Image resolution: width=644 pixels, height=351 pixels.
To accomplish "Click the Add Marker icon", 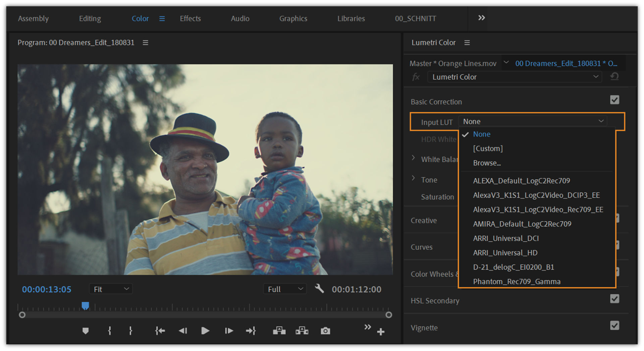I will (x=85, y=331).
